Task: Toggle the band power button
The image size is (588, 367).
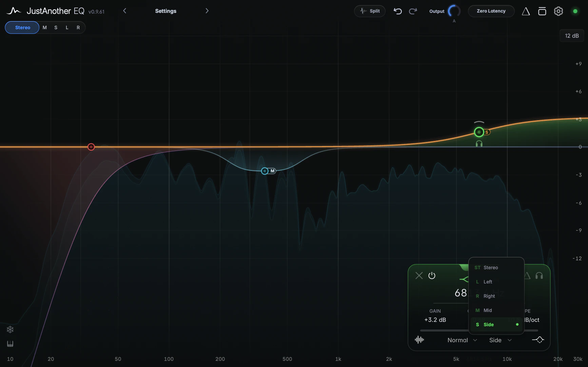Action: click(432, 275)
